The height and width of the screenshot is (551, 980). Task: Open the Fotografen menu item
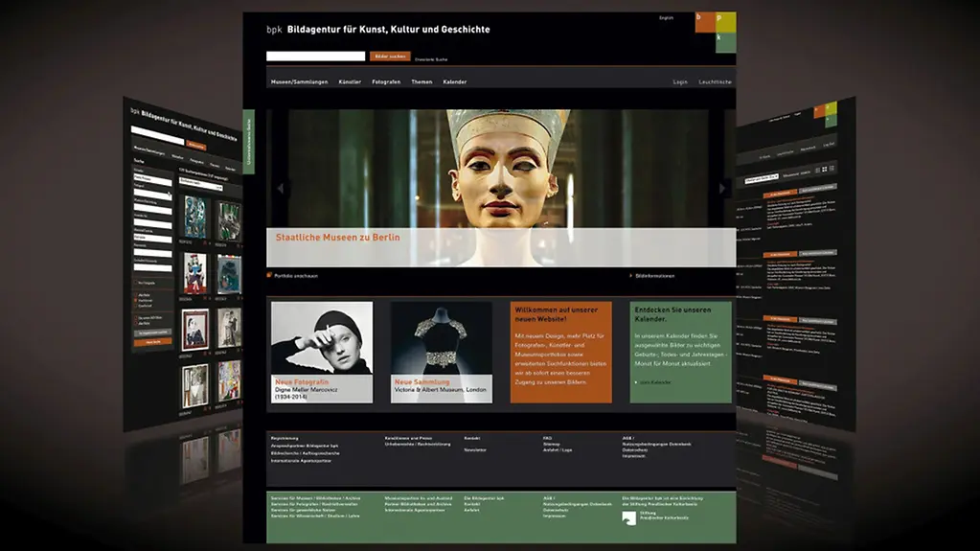pos(386,81)
